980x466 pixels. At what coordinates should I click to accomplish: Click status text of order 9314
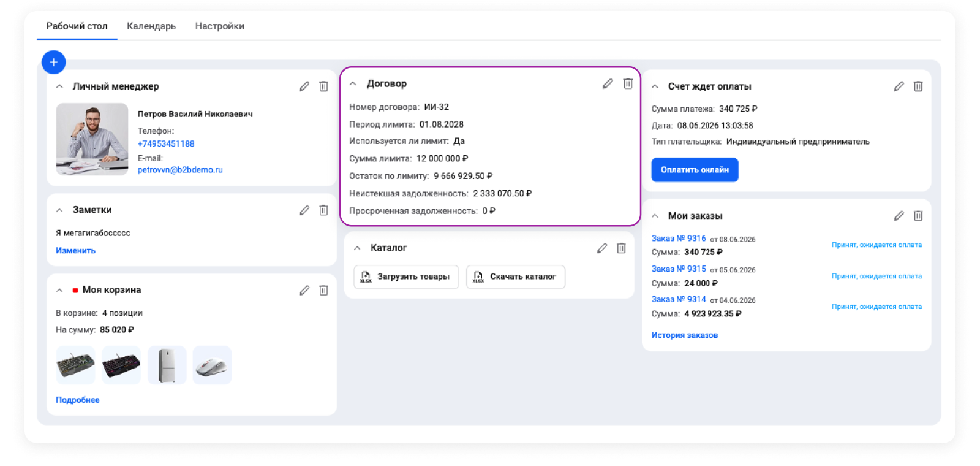click(x=876, y=307)
